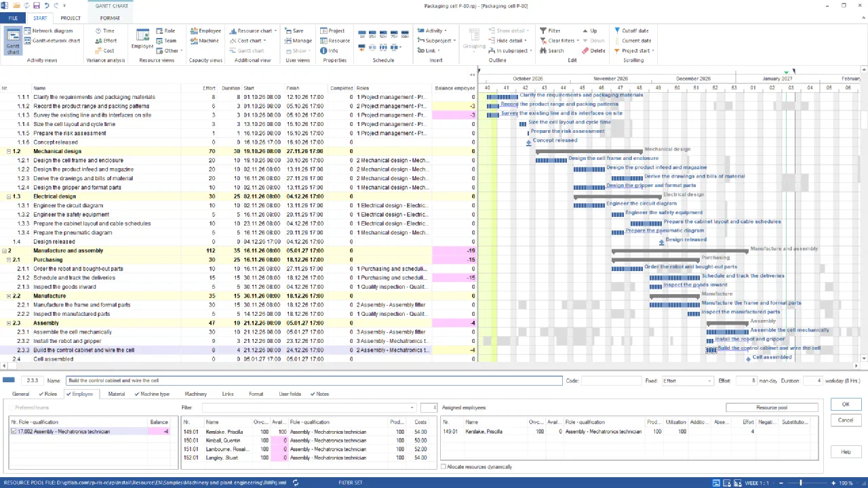Toggle Allocate resources dynamically checkbox
868x488 pixels.
coord(443,467)
